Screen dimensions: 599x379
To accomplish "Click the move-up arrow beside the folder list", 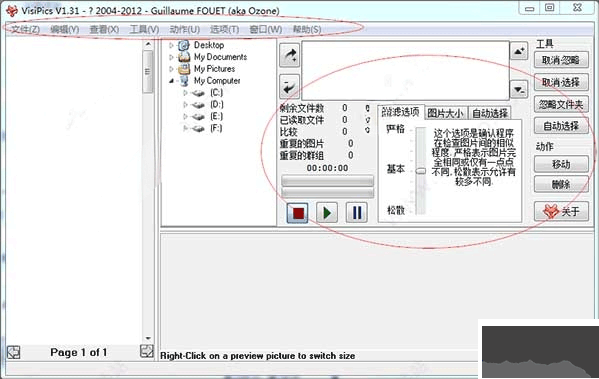I will [x=519, y=51].
